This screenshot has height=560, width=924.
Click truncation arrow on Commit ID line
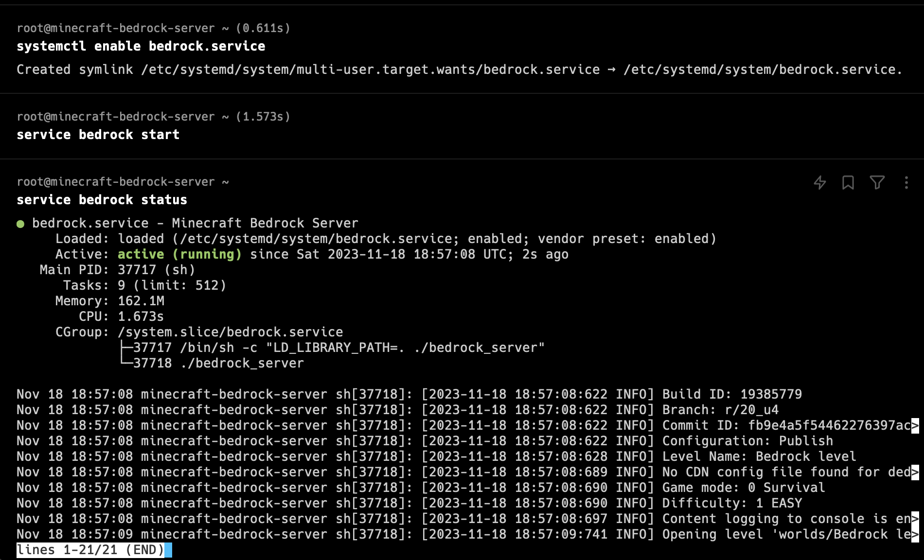tap(915, 425)
